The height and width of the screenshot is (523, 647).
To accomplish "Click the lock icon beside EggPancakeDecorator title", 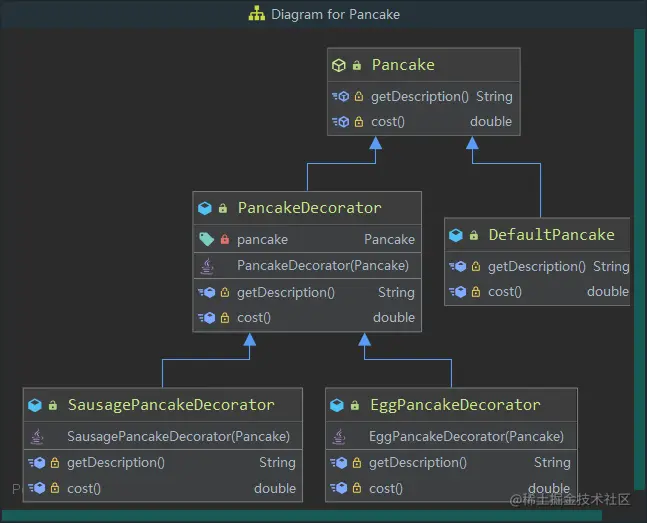I will [x=355, y=405].
